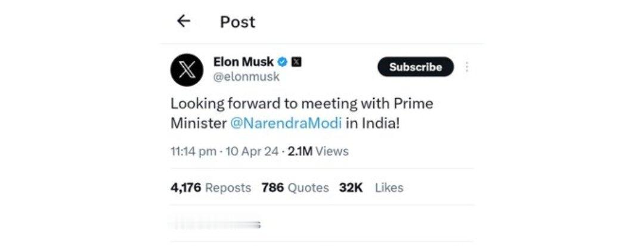The width and height of the screenshot is (644, 246).
Task: Click the 'in India!' text
Action: click(372, 123)
